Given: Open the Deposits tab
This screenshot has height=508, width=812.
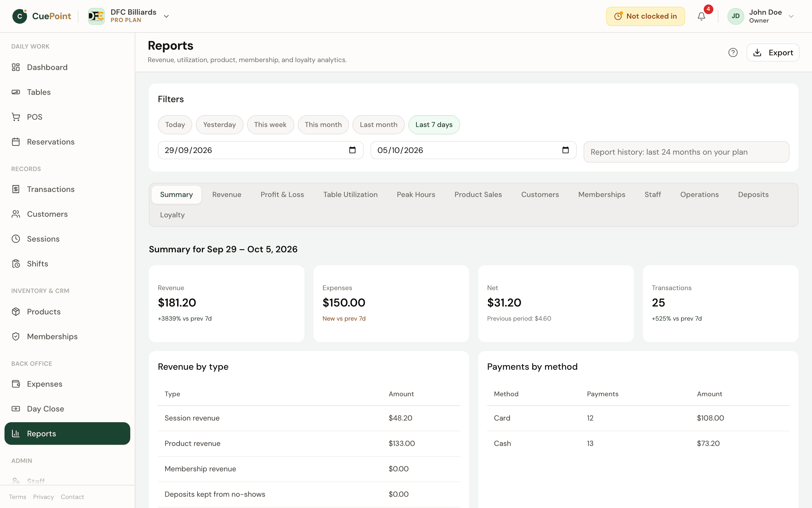Looking at the screenshot, I should pos(753,194).
